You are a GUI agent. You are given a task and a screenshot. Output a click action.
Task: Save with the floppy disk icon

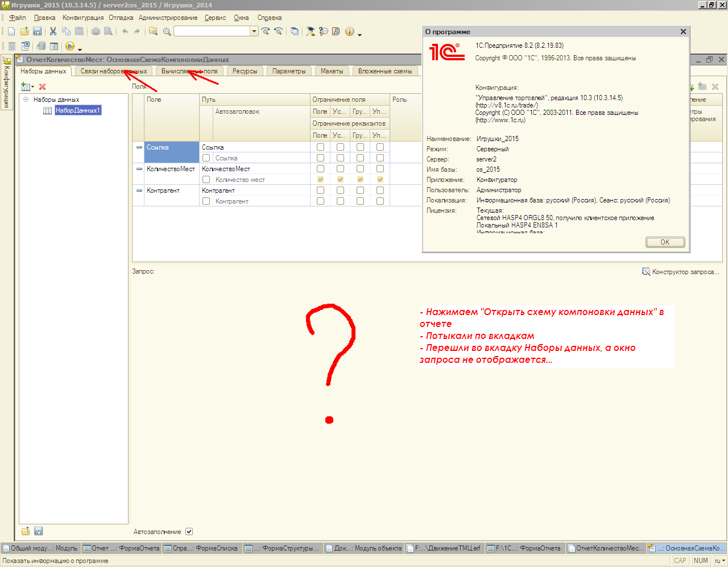[37, 31]
